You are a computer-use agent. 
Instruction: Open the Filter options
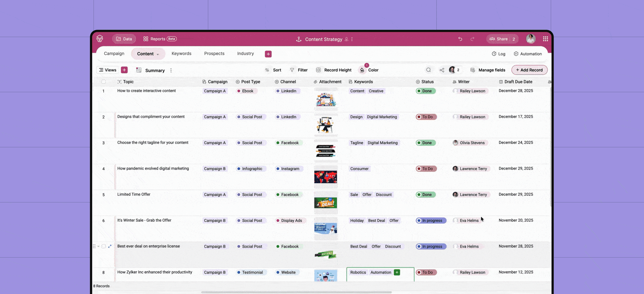299,70
